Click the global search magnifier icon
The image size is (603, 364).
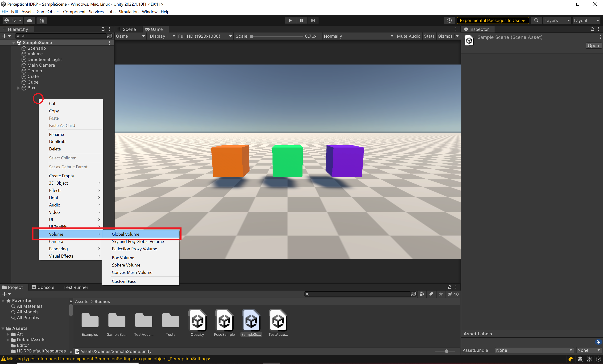[x=536, y=20]
